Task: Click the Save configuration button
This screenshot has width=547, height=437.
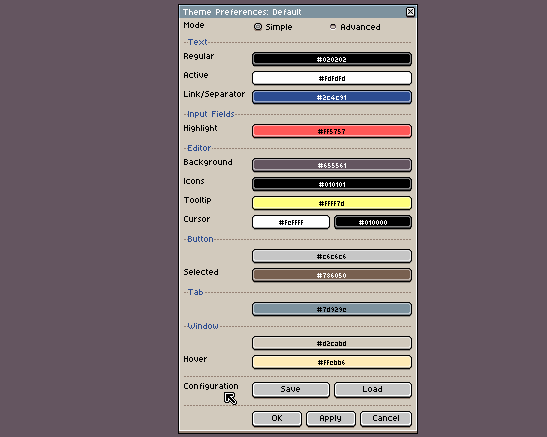Action: pyautogui.click(x=291, y=390)
